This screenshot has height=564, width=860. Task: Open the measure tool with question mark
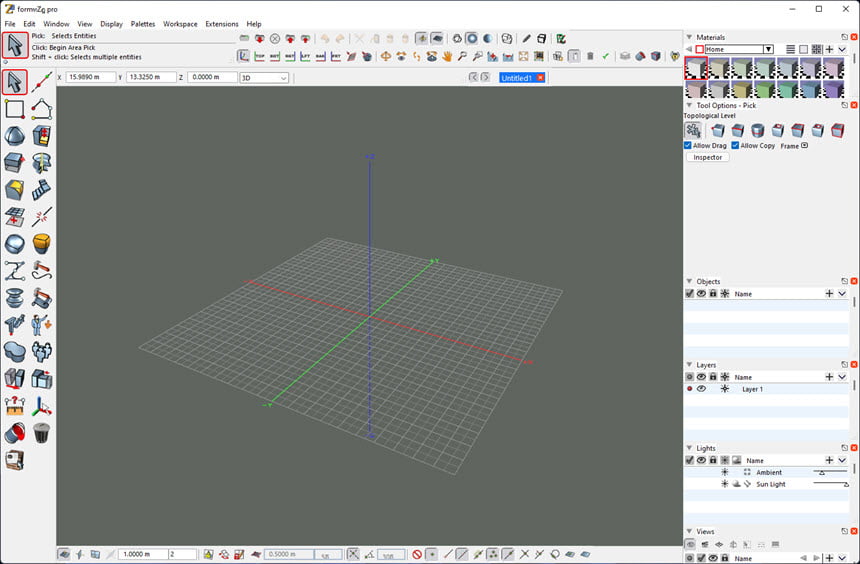click(x=15, y=406)
